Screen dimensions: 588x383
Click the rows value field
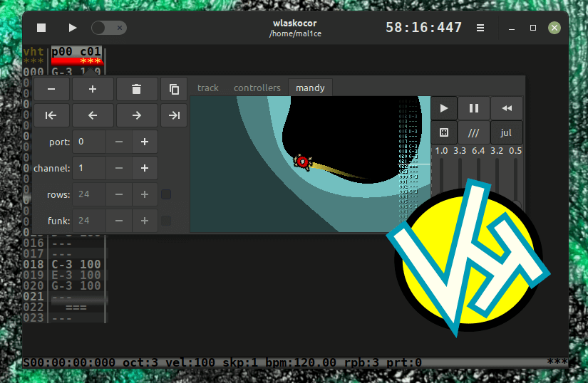[89, 194]
